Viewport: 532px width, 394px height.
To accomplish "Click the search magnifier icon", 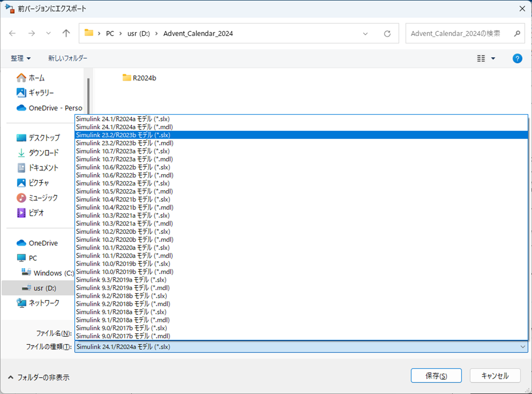I will [x=517, y=34].
